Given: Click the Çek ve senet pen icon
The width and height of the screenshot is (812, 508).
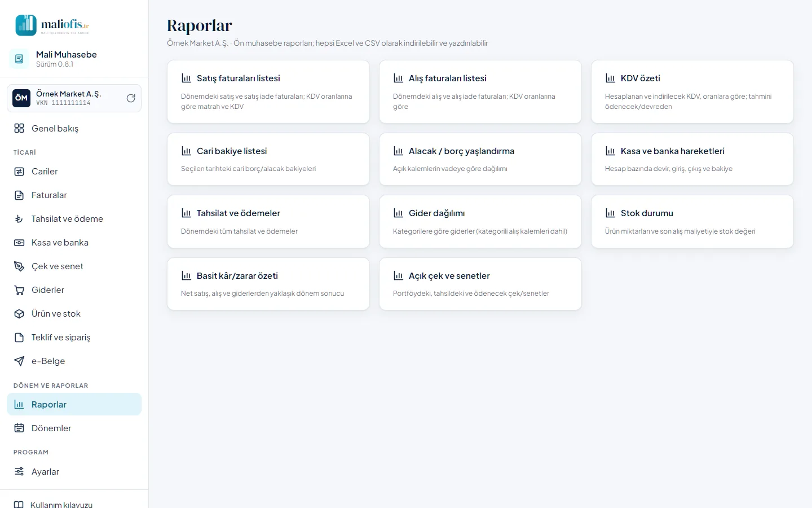Looking at the screenshot, I should click(x=19, y=266).
